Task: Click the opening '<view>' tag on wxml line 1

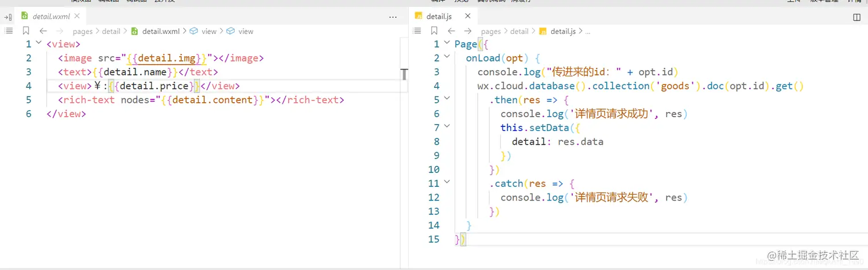Action: (63, 44)
